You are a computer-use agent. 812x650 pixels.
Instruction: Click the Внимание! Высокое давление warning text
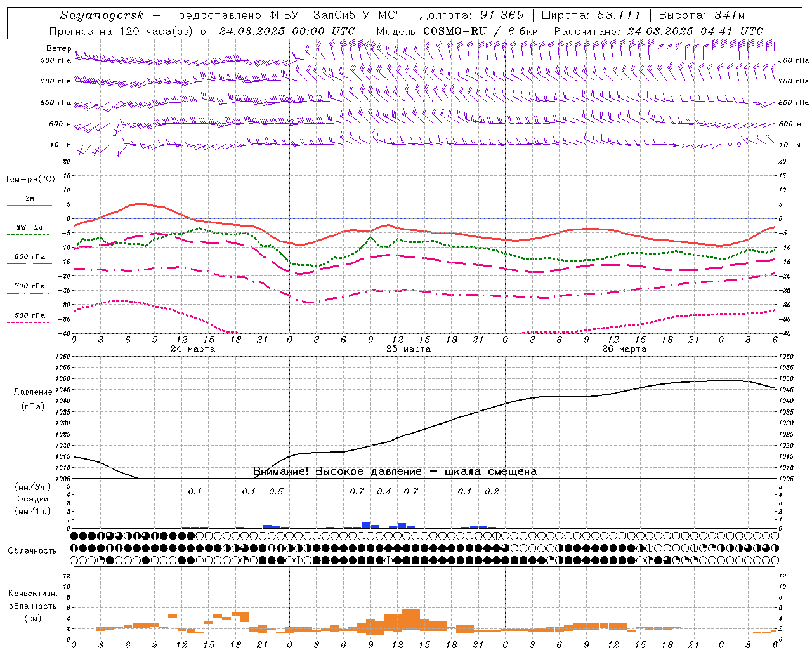pos(395,472)
